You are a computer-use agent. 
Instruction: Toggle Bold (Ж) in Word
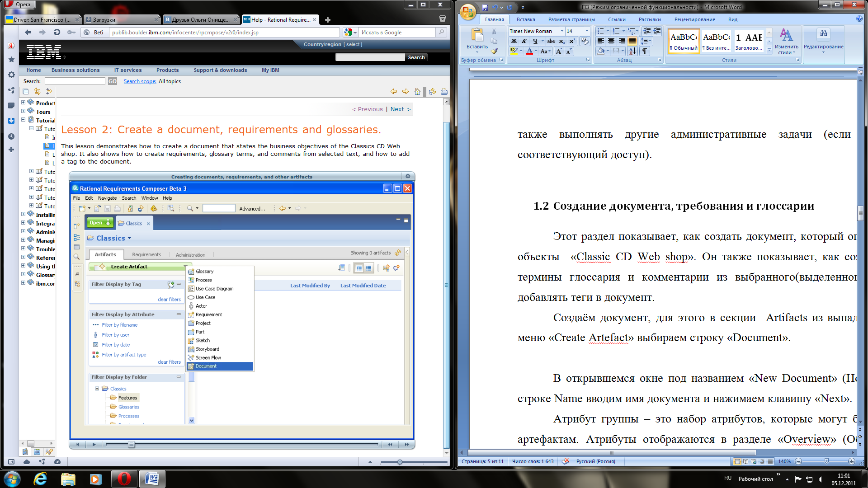click(x=514, y=41)
